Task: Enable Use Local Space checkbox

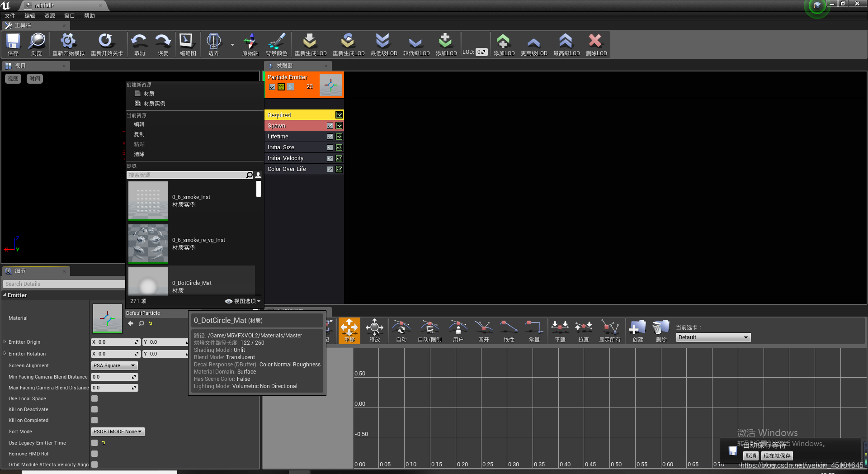Action: (x=94, y=398)
